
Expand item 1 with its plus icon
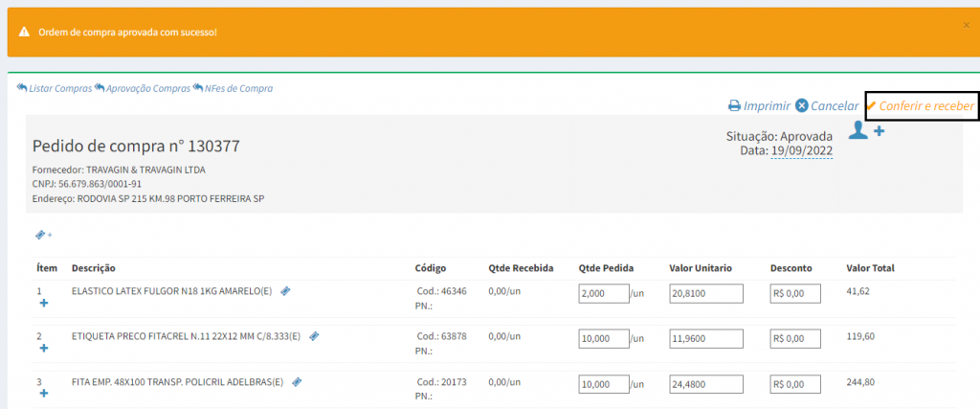43,304
